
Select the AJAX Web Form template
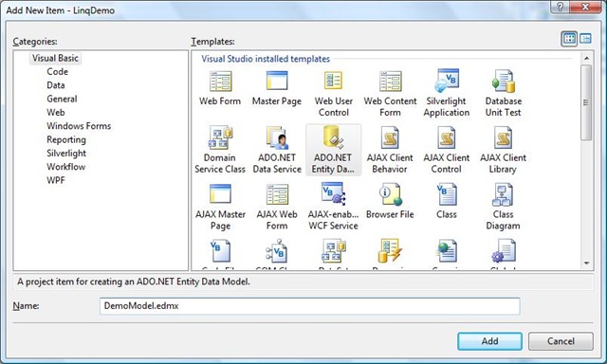click(276, 207)
